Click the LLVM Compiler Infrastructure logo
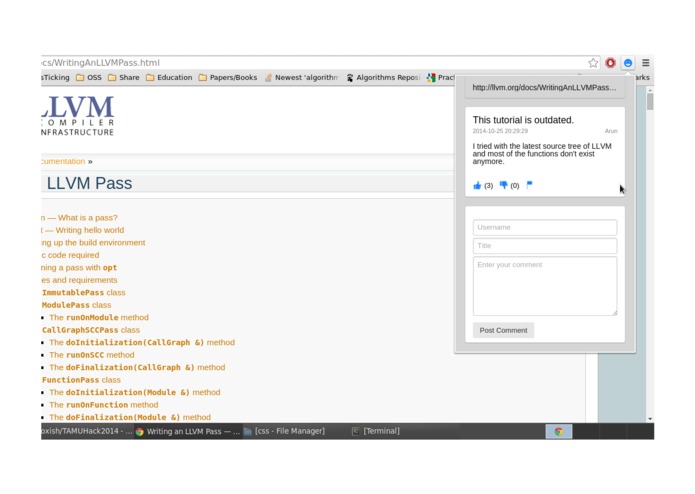Viewport: 695px width, 494px height. pos(78,116)
